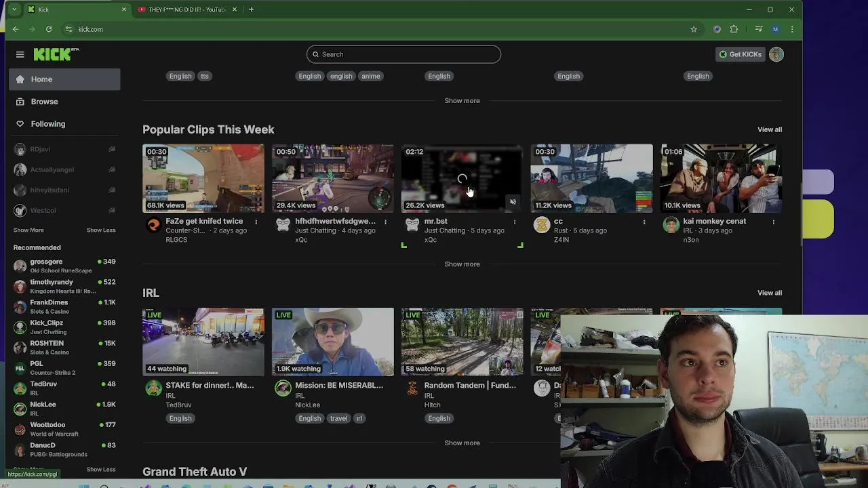Image resolution: width=868 pixels, height=488 pixels.
Task: Bookmark this page with star icon
Action: click(x=693, y=29)
